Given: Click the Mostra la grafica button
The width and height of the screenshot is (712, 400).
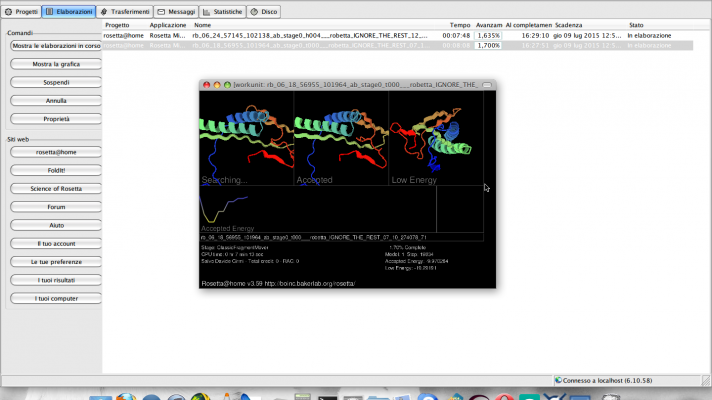Looking at the screenshot, I should [x=56, y=64].
